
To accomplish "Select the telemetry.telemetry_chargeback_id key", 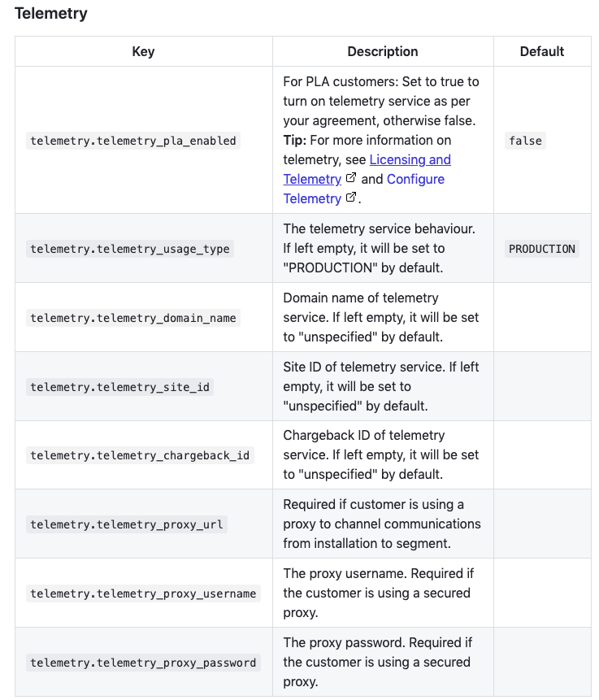I will click(x=140, y=455).
